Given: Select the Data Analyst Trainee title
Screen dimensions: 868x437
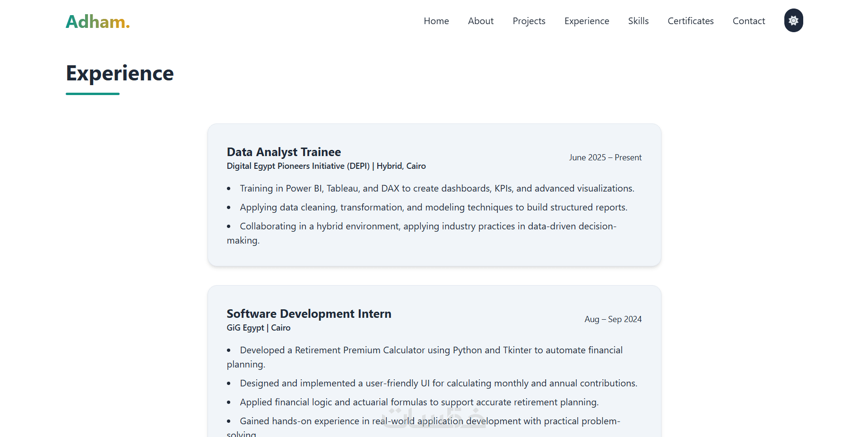Looking at the screenshot, I should (x=284, y=152).
